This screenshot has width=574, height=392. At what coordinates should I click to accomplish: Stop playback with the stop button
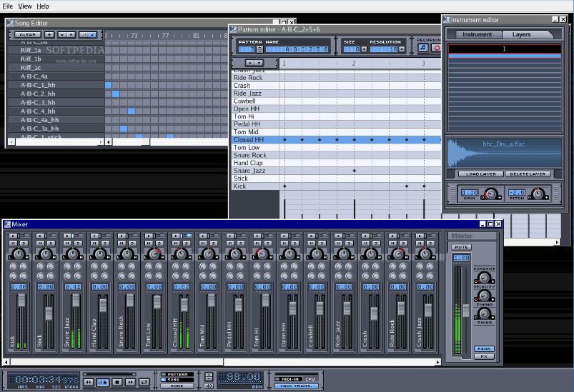(117, 382)
